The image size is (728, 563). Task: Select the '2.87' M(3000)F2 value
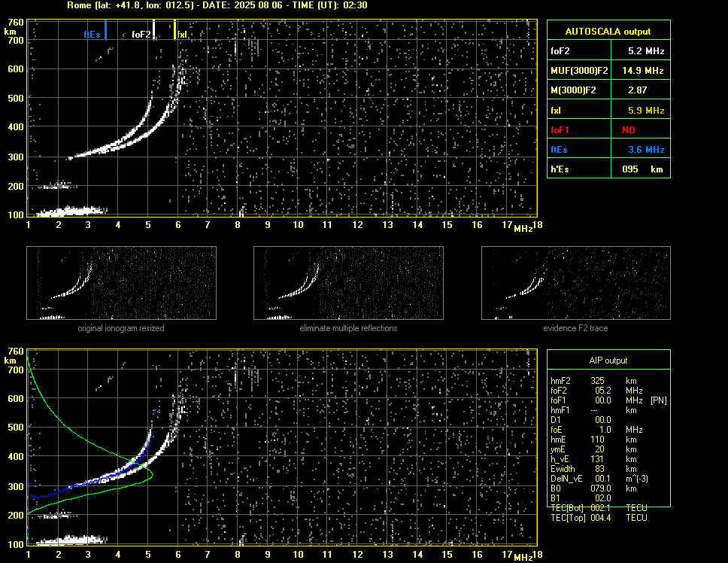click(x=637, y=90)
